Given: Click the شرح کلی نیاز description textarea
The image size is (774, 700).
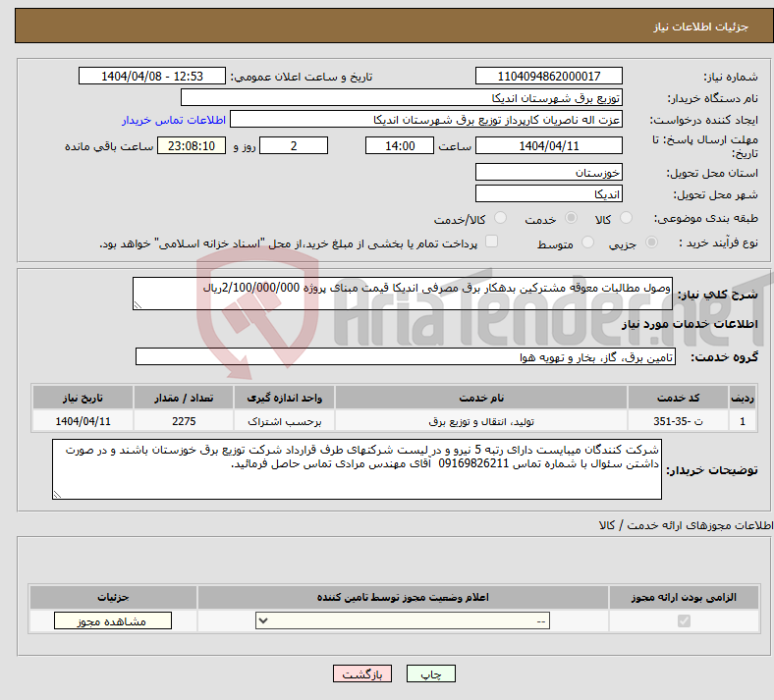Looking at the screenshot, I should [403, 294].
